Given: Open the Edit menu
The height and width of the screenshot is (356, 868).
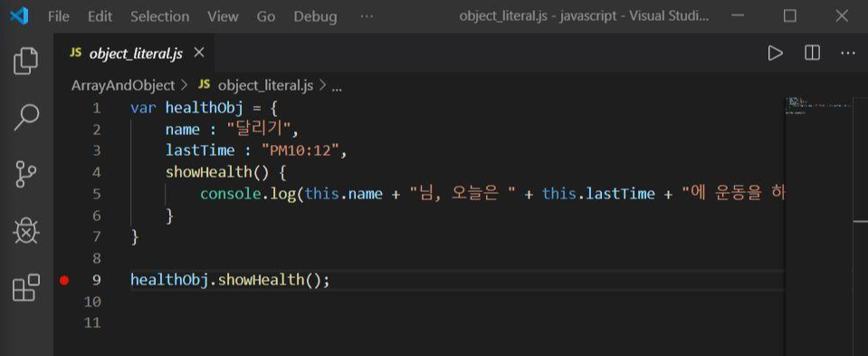Looking at the screenshot, I should [x=100, y=16].
